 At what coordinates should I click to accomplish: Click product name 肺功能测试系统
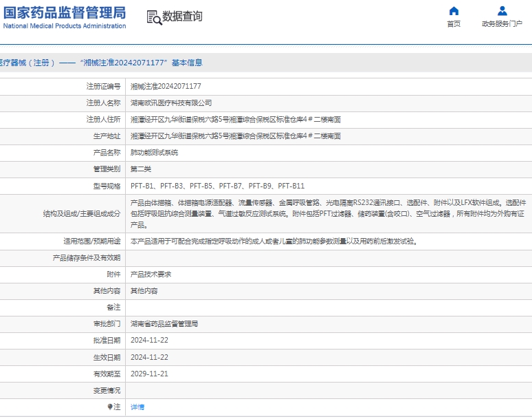pyautogui.click(x=154, y=153)
